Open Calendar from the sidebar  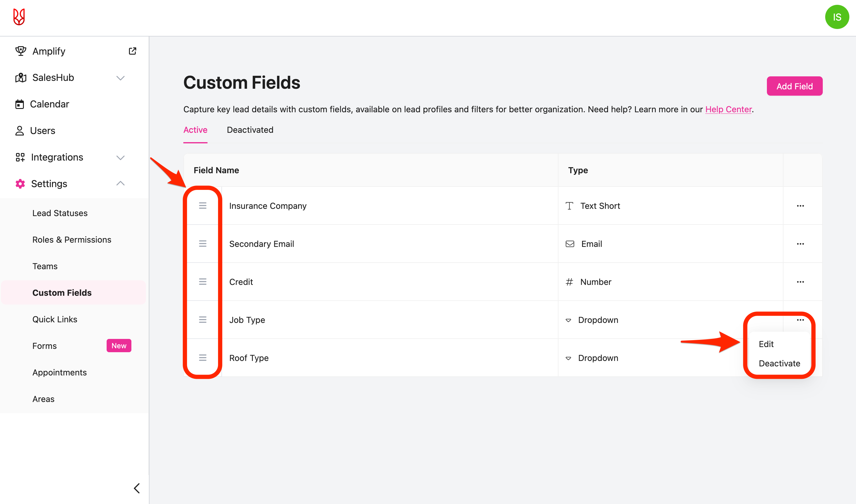[x=49, y=104]
